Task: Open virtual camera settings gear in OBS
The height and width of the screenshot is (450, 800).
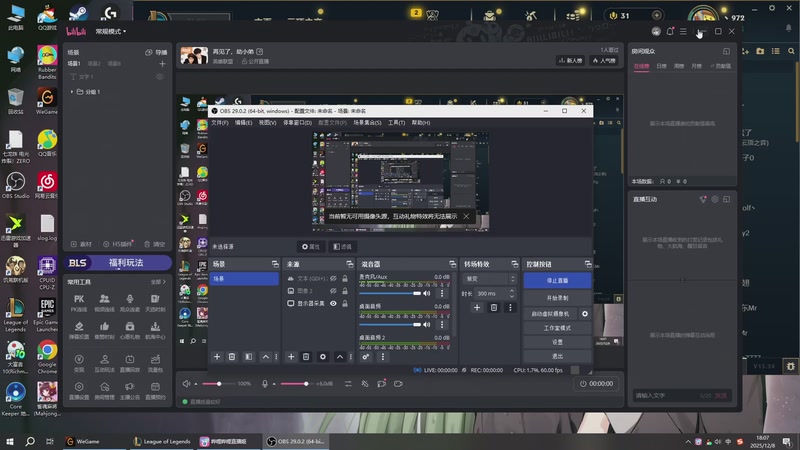Action: [x=585, y=314]
